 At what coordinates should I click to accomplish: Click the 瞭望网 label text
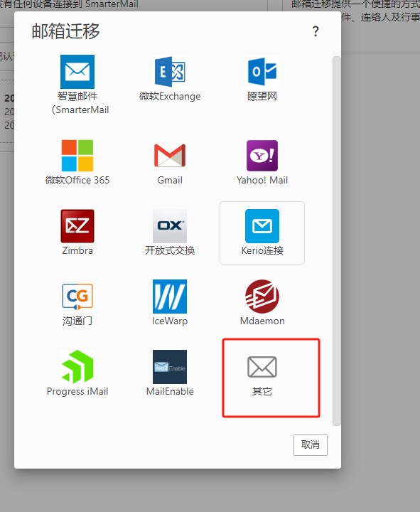pos(262,96)
